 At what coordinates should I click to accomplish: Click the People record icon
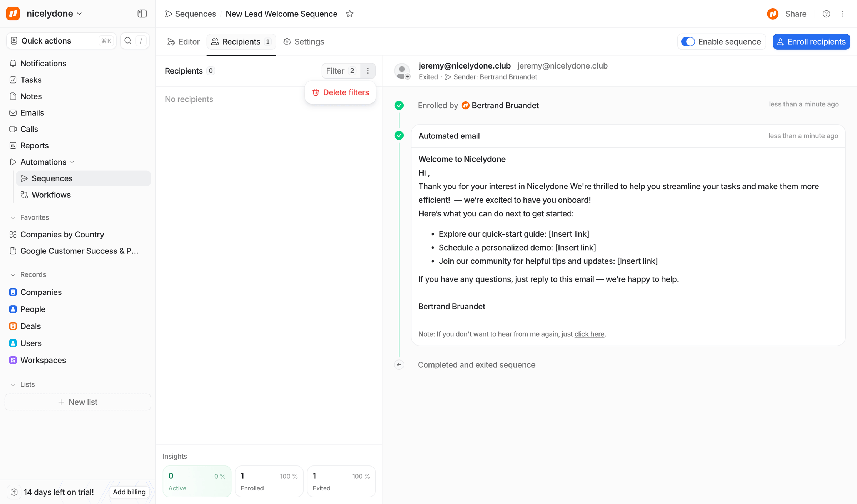coord(13,309)
